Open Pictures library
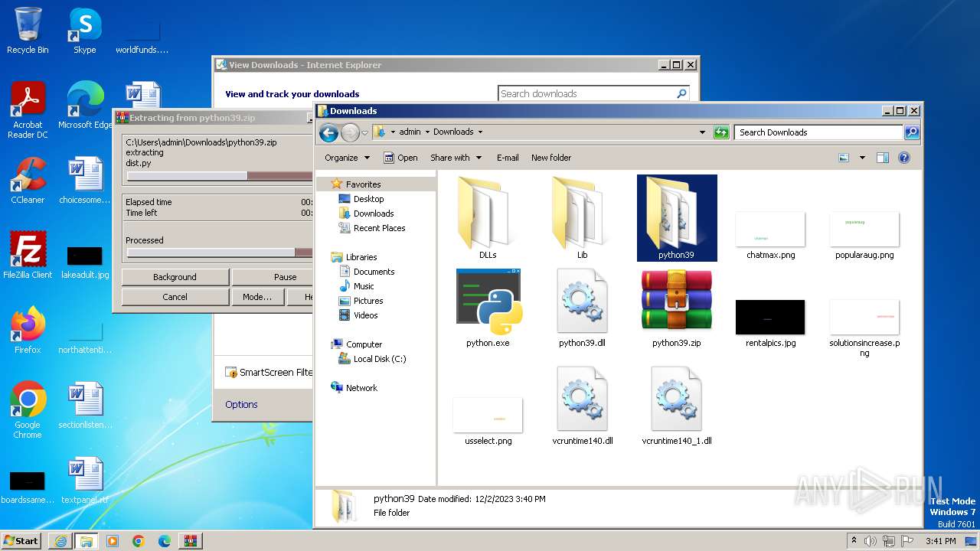 pos(368,301)
